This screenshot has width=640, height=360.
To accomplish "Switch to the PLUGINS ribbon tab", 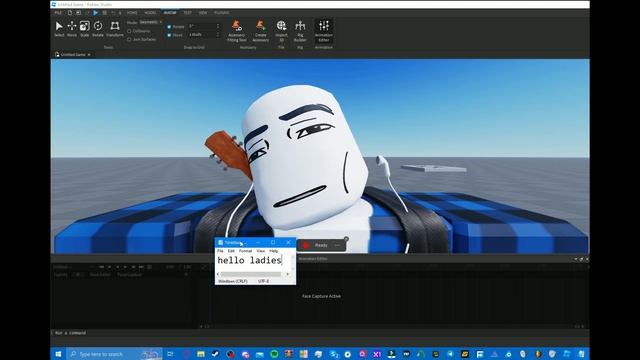I will [222, 13].
